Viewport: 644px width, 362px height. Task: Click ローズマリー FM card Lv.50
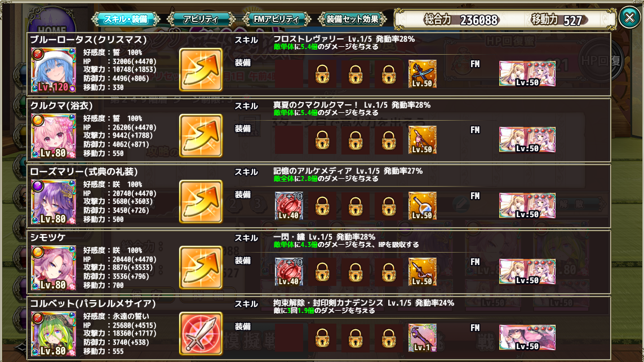[527, 205]
